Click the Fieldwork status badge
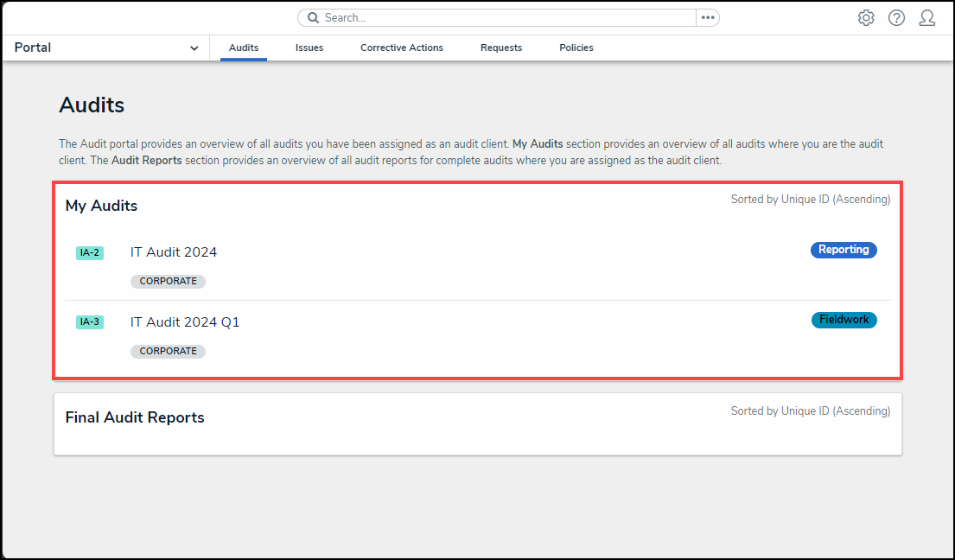 coord(844,320)
